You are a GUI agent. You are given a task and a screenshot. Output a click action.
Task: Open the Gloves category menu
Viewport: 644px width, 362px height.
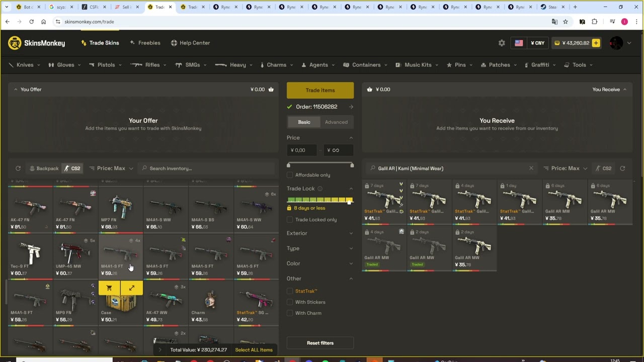pyautogui.click(x=65, y=65)
